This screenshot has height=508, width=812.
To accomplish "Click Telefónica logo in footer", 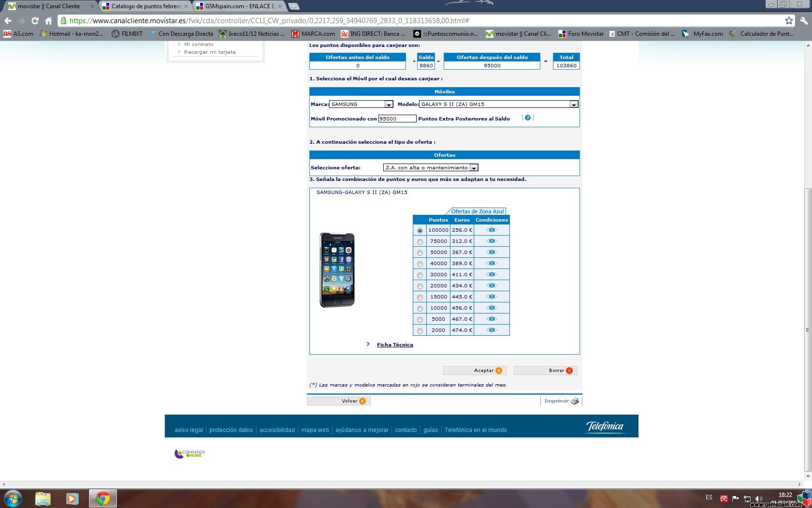I will [x=605, y=426].
